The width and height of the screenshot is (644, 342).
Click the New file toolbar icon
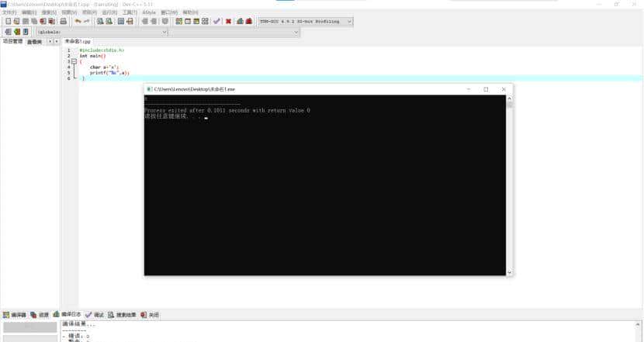coord(9,22)
